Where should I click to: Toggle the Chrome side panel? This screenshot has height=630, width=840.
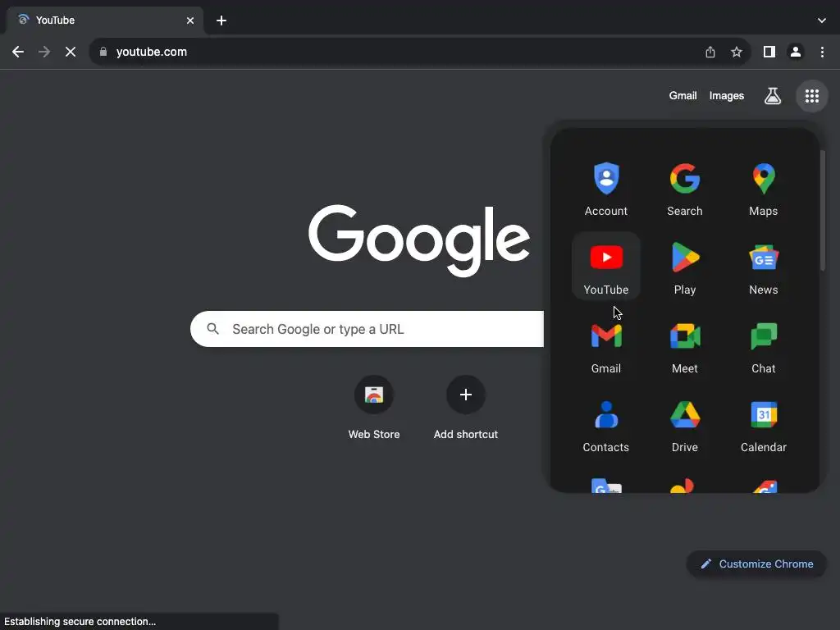769,52
